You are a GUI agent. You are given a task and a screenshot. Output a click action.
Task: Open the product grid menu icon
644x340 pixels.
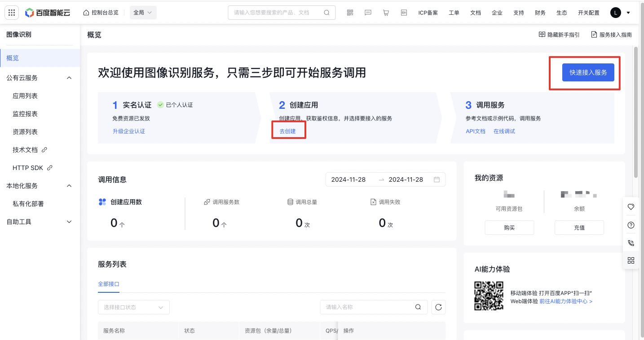12,13
